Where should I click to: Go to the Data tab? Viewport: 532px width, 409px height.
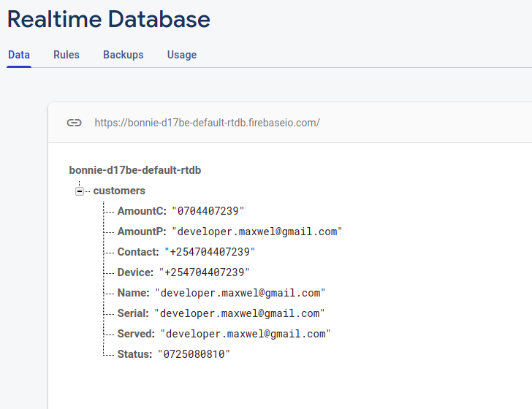(19, 55)
